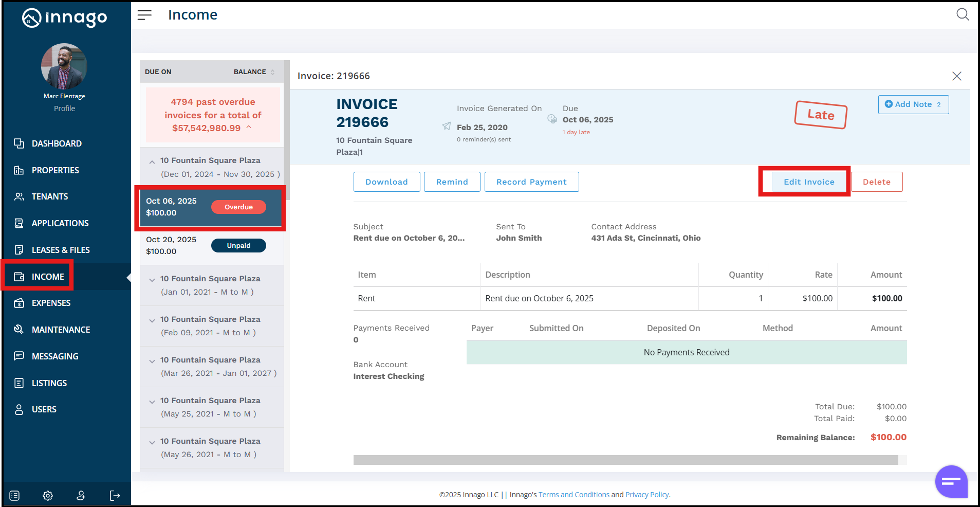
Task: Click the settings gear icon in sidebar footer
Action: [48, 496]
